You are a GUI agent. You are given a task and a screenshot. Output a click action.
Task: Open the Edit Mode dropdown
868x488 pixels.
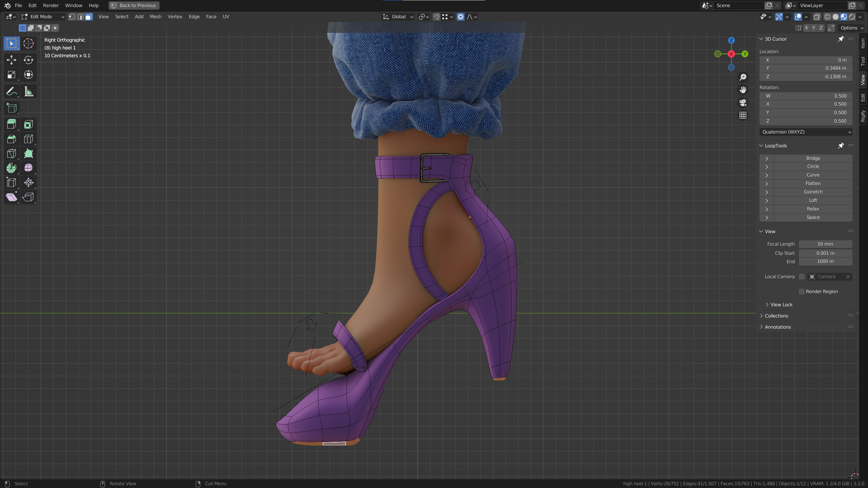tap(43, 17)
